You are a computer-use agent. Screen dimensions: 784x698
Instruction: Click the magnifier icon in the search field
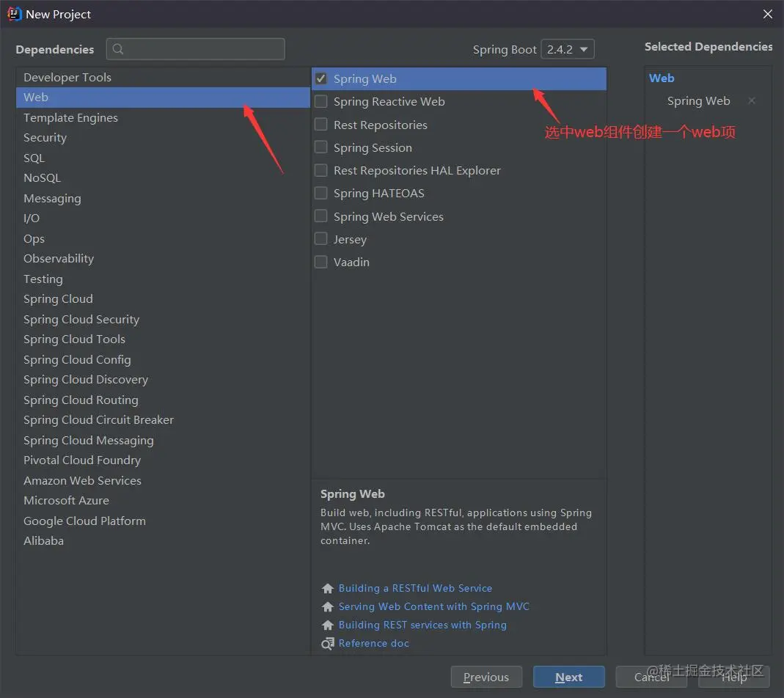point(119,48)
